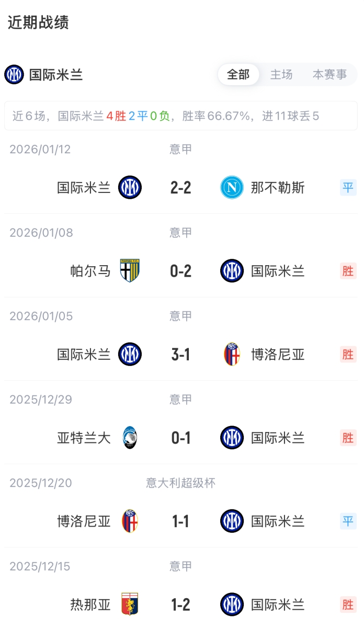Click the Atalanta team crest

tap(130, 438)
